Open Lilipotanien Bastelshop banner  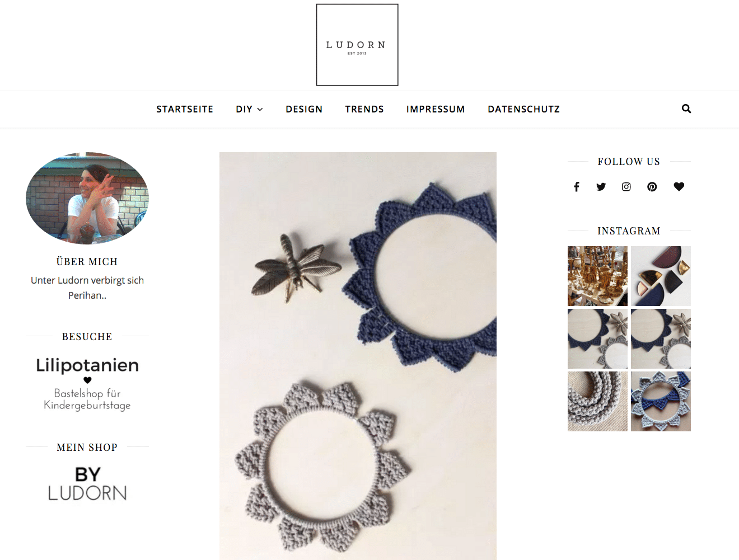point(87,384)
